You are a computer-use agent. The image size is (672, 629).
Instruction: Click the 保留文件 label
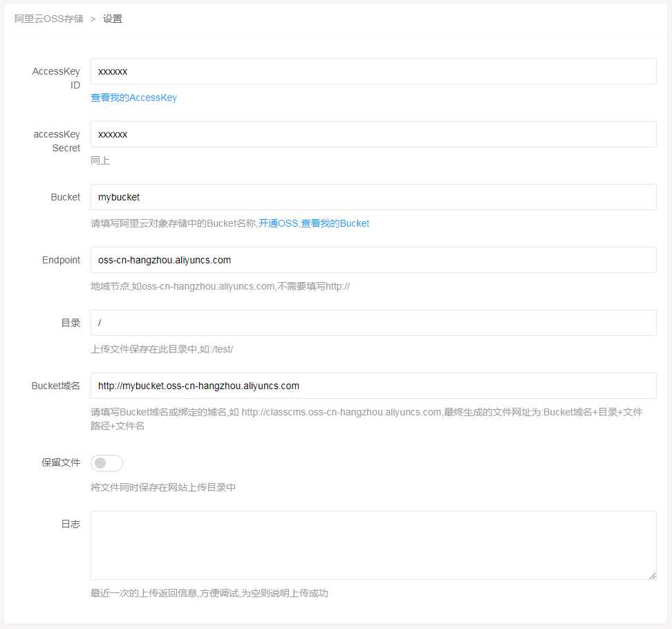pyautogui.click(x=61, y=462)
